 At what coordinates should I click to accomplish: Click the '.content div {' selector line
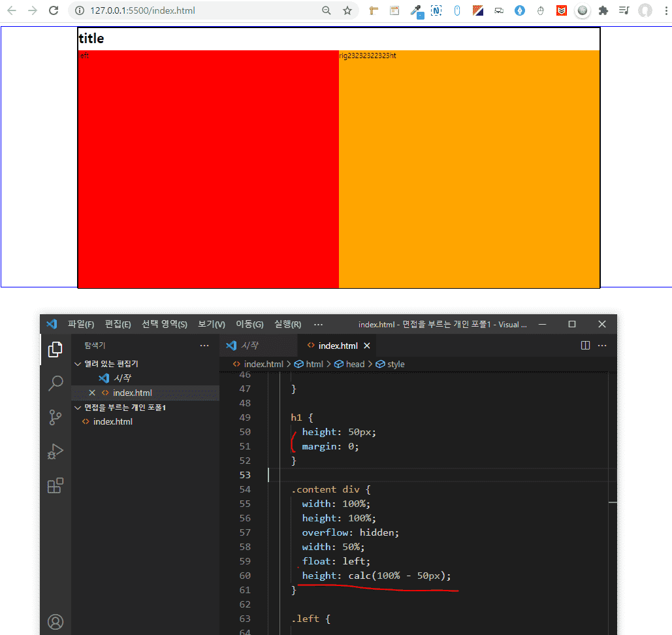pos(330,490)
